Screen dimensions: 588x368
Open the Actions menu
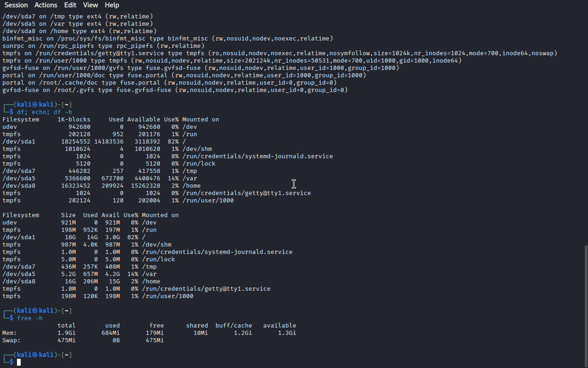(46, 5)
